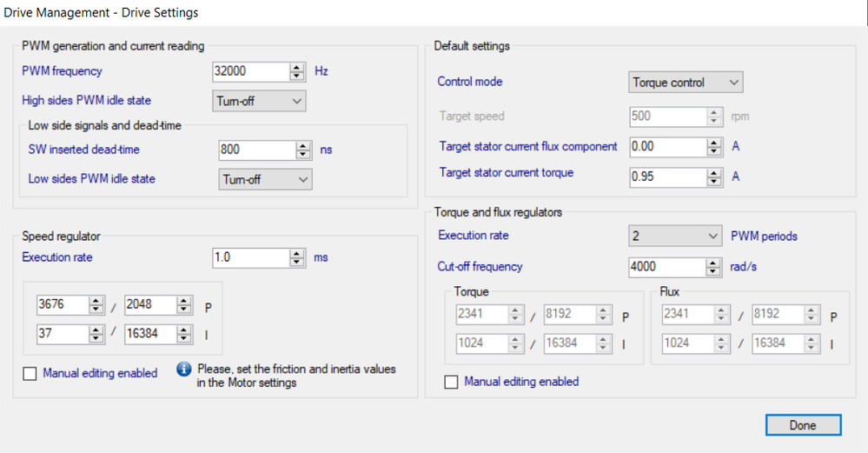Open Execution rate PWM periods dropdown
Screen dimensions: 868x453
coord(675,236)
